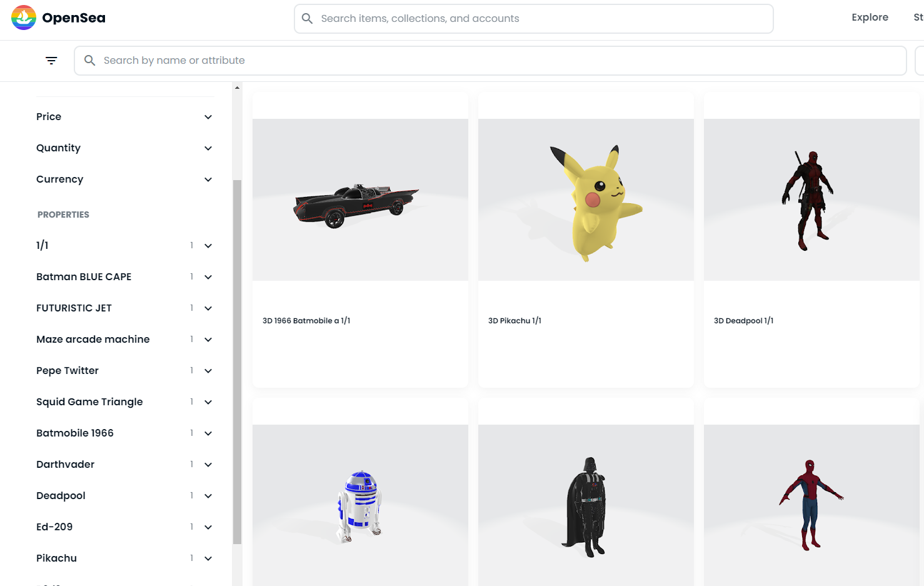Open the Spider-Man model image
The width and height of the screenshot is (924, 586).
(811, 505)
